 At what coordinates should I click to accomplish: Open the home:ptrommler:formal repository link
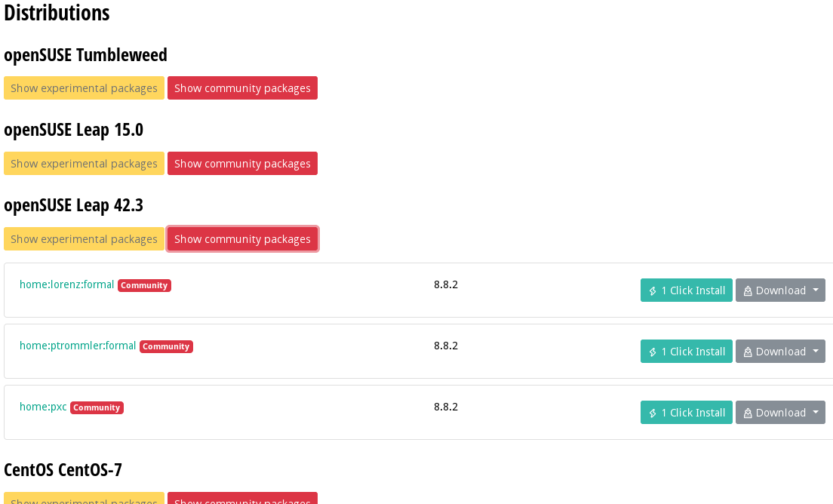[x=78, y=346]
